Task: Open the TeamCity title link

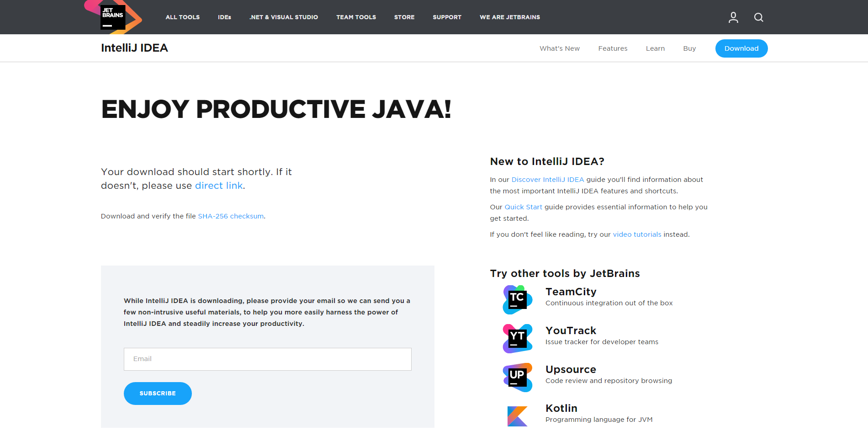Action: pos(571,292)
